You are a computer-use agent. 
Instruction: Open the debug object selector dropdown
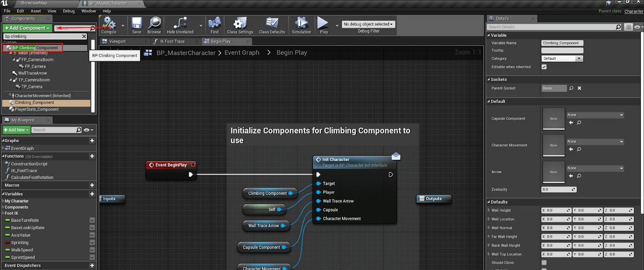point(369,24)
